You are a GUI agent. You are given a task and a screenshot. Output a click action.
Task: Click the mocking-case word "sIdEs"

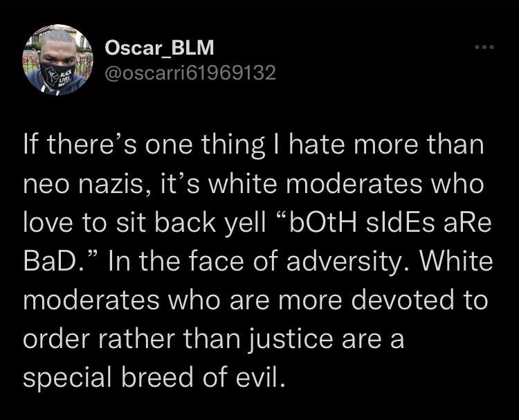388,223
